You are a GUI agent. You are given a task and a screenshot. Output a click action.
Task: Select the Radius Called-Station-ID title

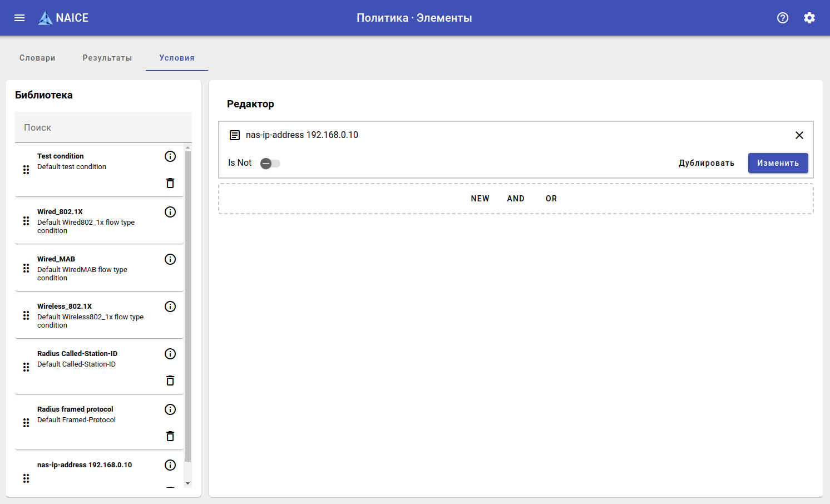point(77,354)
